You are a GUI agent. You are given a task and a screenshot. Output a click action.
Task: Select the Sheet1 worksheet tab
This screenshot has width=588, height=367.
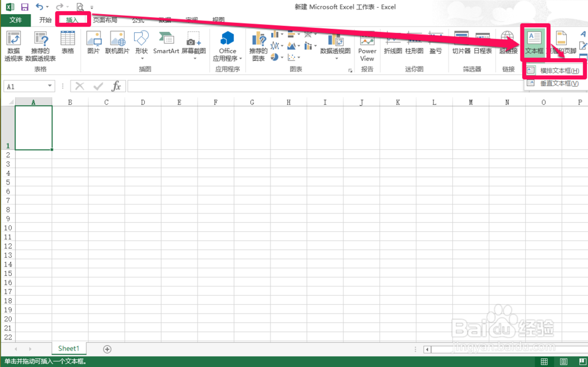click(68, 348)
